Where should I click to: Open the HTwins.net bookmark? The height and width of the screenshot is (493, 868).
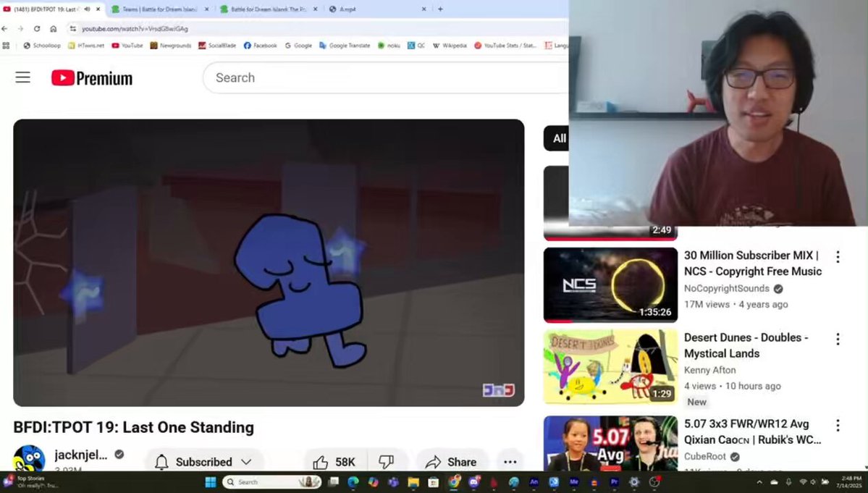(86, 46)
